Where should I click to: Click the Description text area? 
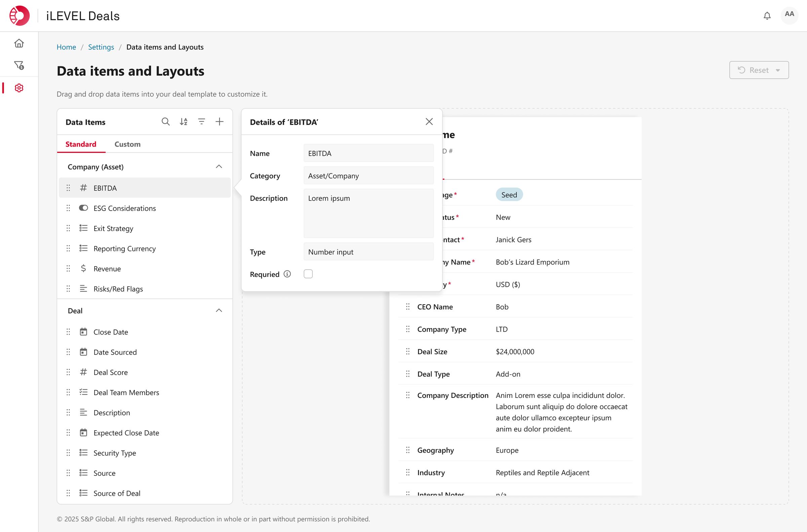click(x=369, y=213)
